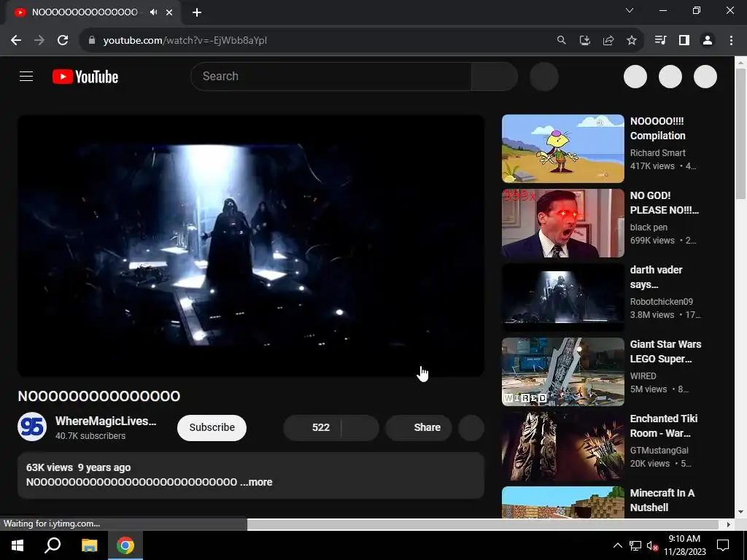The height and width of the screenshot is (560, 747).
Task: Open the Windows Start menu
Action: tap(18, 545)
